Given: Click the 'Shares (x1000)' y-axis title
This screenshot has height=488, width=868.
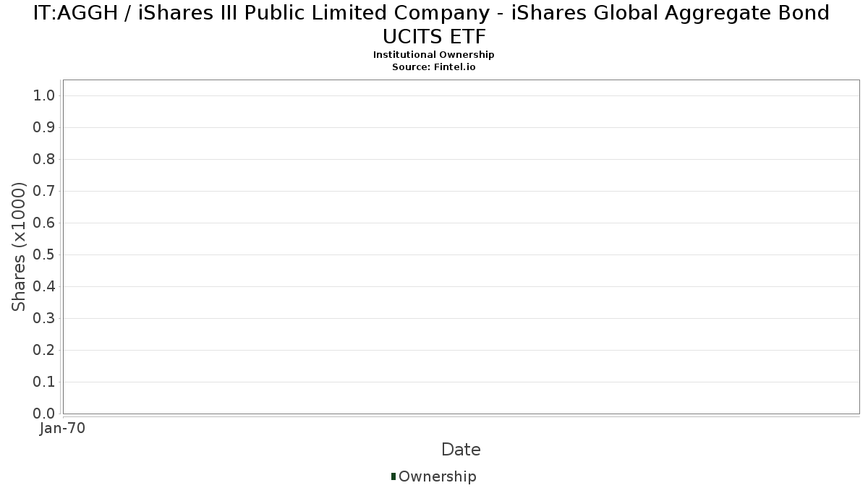Looking at the screenshot, I should 19,247.
